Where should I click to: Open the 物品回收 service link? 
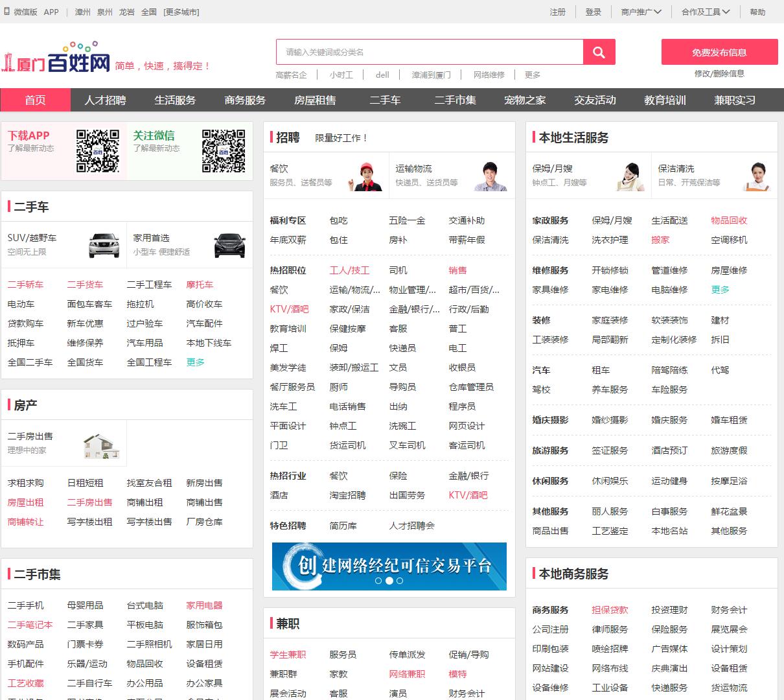coord(730,220)
